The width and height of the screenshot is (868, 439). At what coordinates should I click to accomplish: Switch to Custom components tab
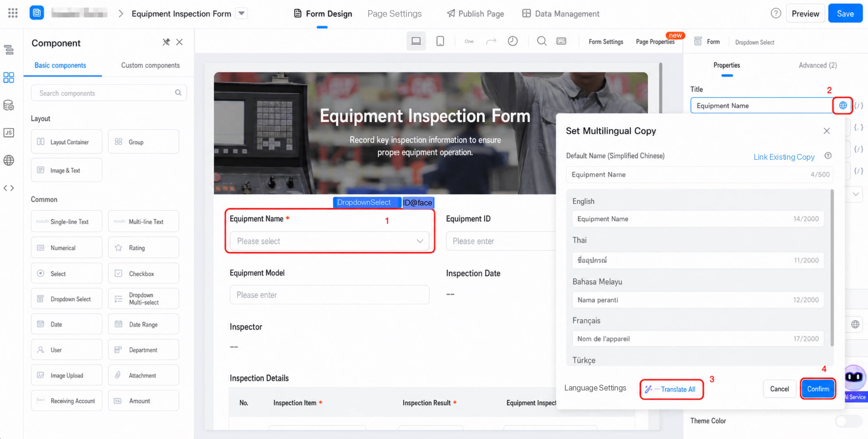coord(150,66)
